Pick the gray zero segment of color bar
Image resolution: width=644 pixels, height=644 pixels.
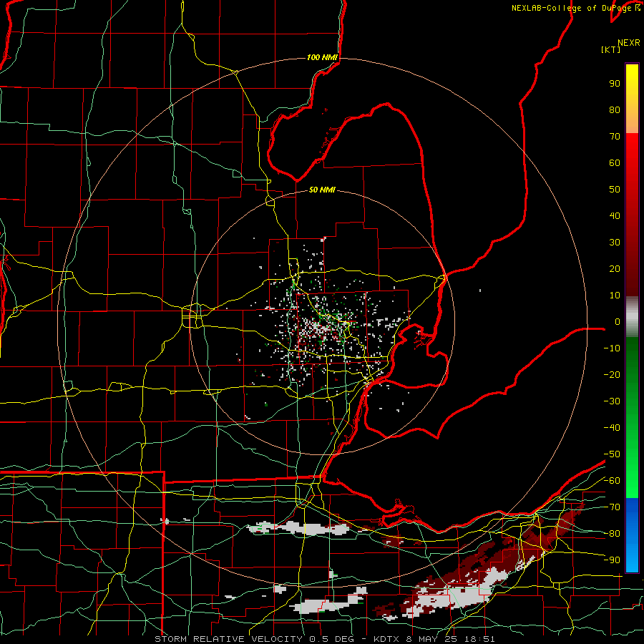tap(632, 317)
